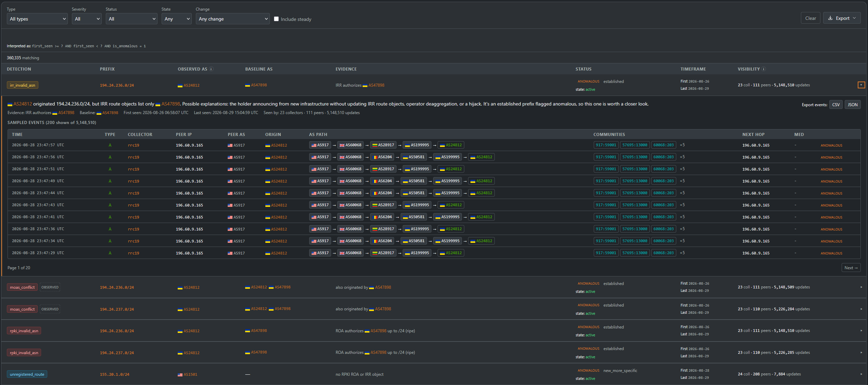Image resolution: width=868 pixels, height=385 pixels.
Task: Click the OBSERVED badge on 194.24.236.0/24 moas_conflict
Action: pos(50,287)
